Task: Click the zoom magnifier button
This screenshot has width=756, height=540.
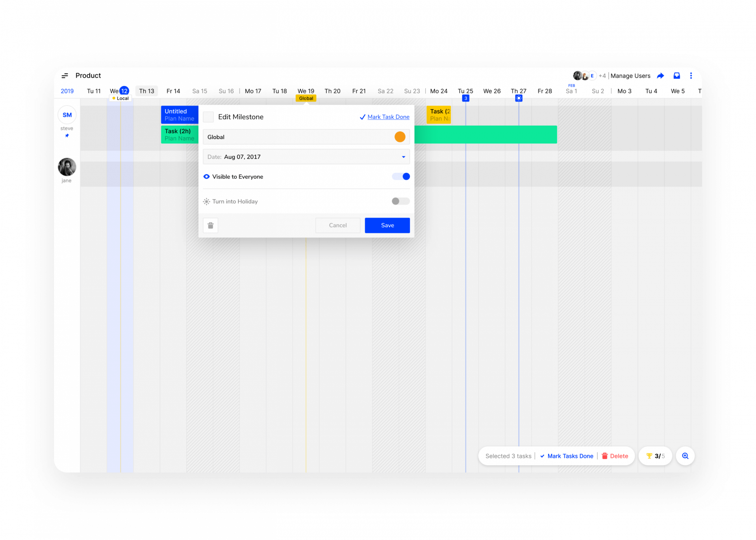Action: pyautogui.click(x=685, y=456)
